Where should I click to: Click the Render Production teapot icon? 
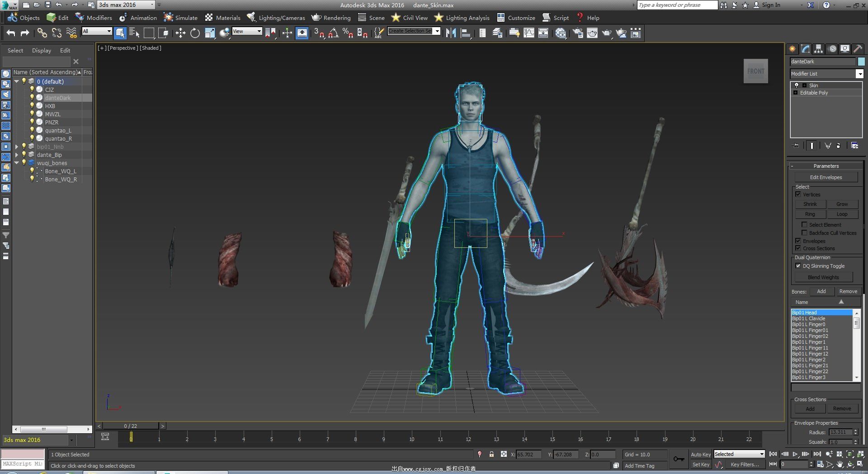click(x=607, y=33)
